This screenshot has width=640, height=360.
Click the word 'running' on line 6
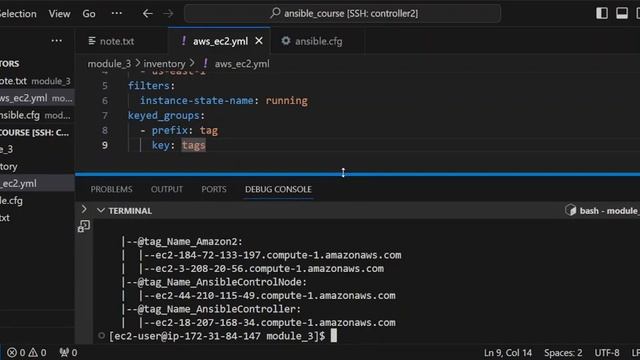tap(287, 100)
